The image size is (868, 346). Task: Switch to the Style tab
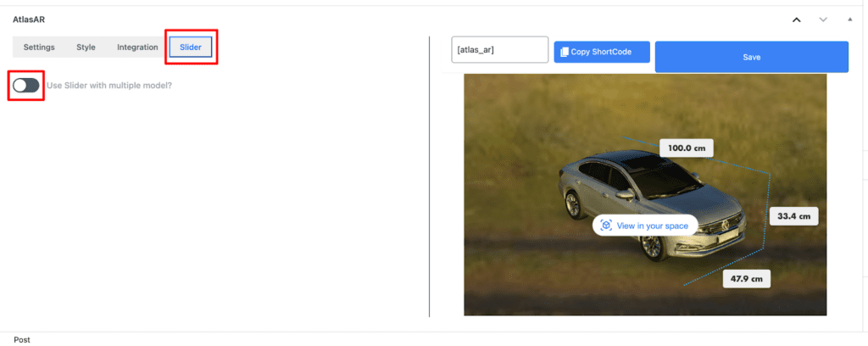(x=86, y=47)
